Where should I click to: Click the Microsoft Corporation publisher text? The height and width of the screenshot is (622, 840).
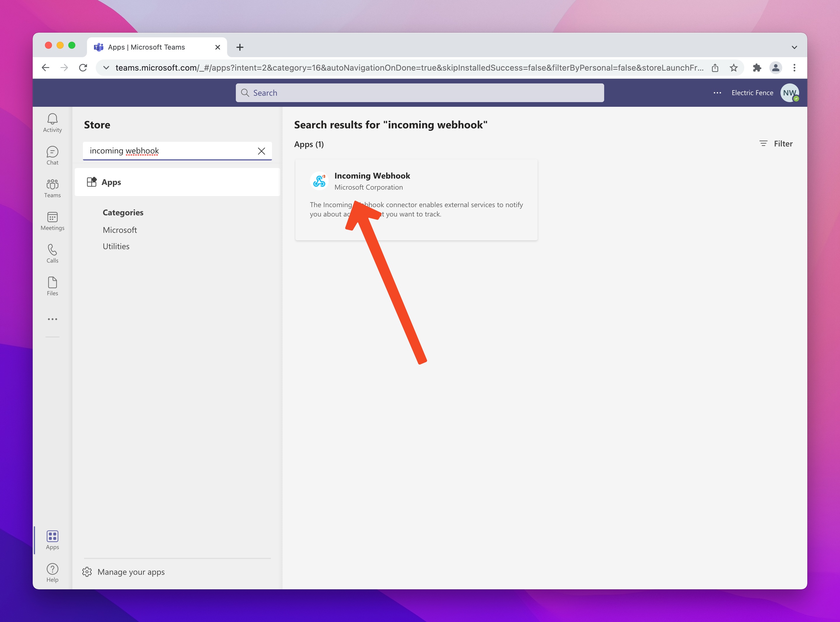coord(368,187)
